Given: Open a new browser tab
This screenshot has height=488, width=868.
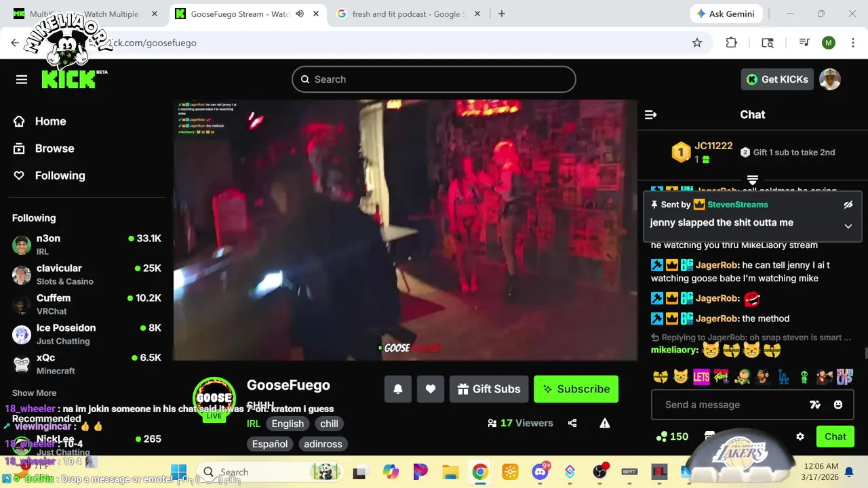Looking at the screenshot, I should point(502,14).
